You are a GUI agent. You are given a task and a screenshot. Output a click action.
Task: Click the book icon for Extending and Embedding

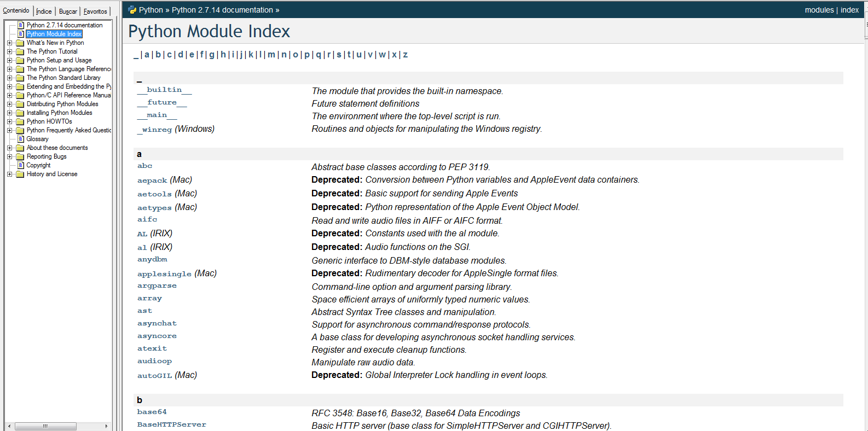pyautogui.click(x=20, y=86)
